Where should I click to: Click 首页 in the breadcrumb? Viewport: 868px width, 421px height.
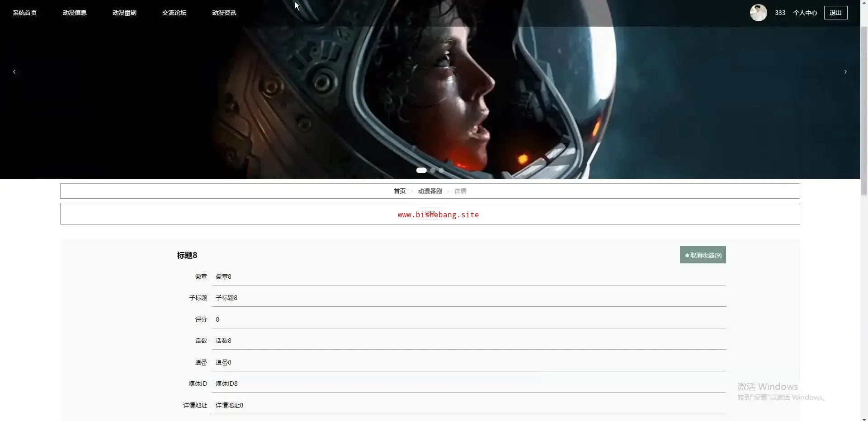tap(400, 191)
